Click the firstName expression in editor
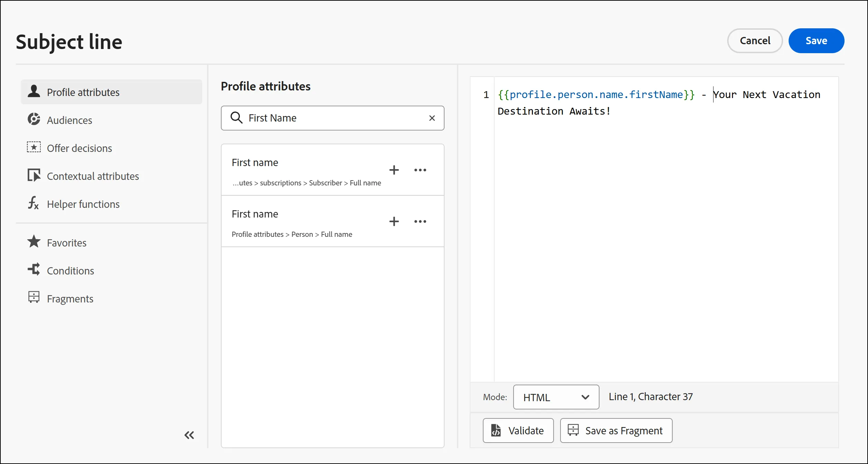Viewport: 868px width, 464px height. tap(596, 95)
